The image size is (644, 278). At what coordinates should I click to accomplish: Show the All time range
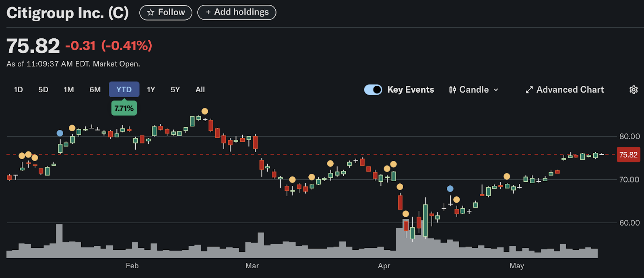200,89
